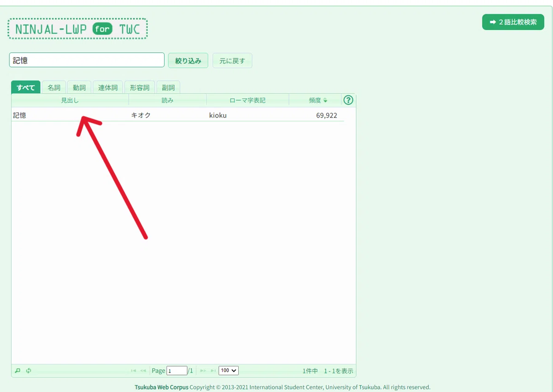Sort by the 見出し column header
The width and height of the screenshot is (553, 392).
[70, 100]
